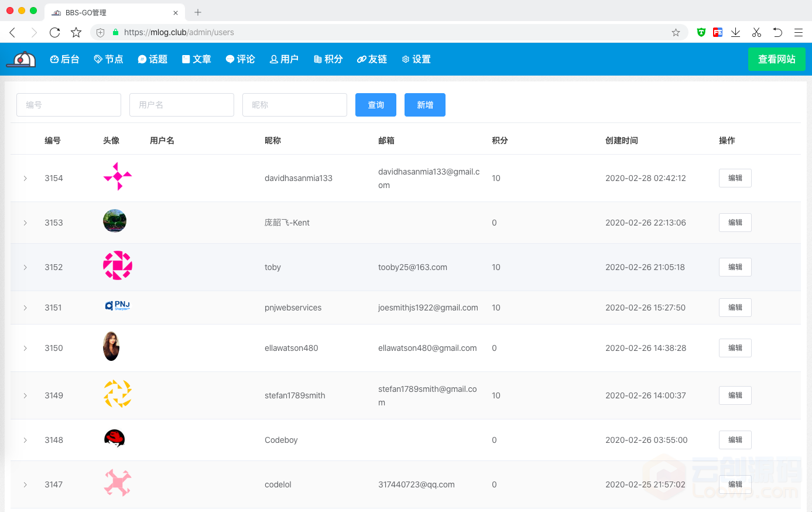Expand row 3149 details
Screen dimensions: 812x512
tap(25, 395)
